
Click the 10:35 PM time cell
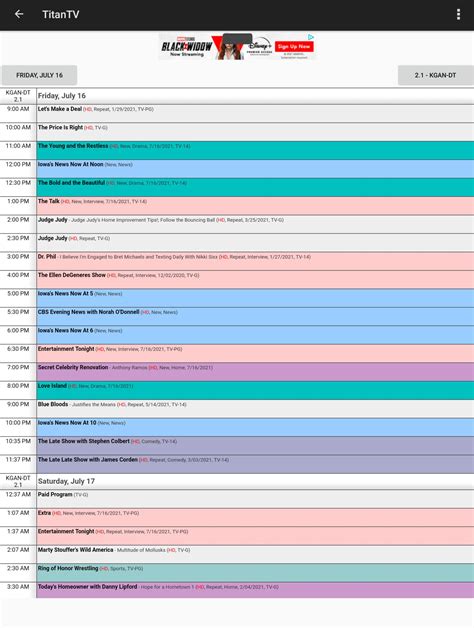18,445
